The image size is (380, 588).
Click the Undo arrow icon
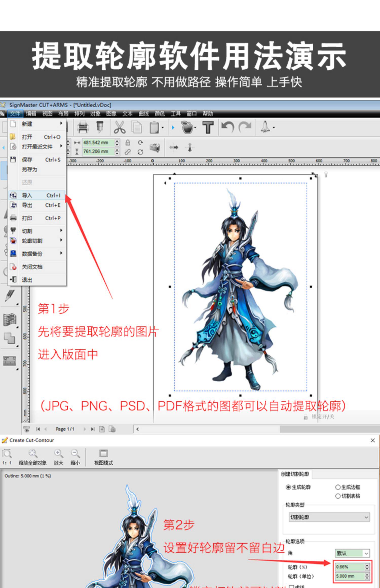(x=227, y=127)
